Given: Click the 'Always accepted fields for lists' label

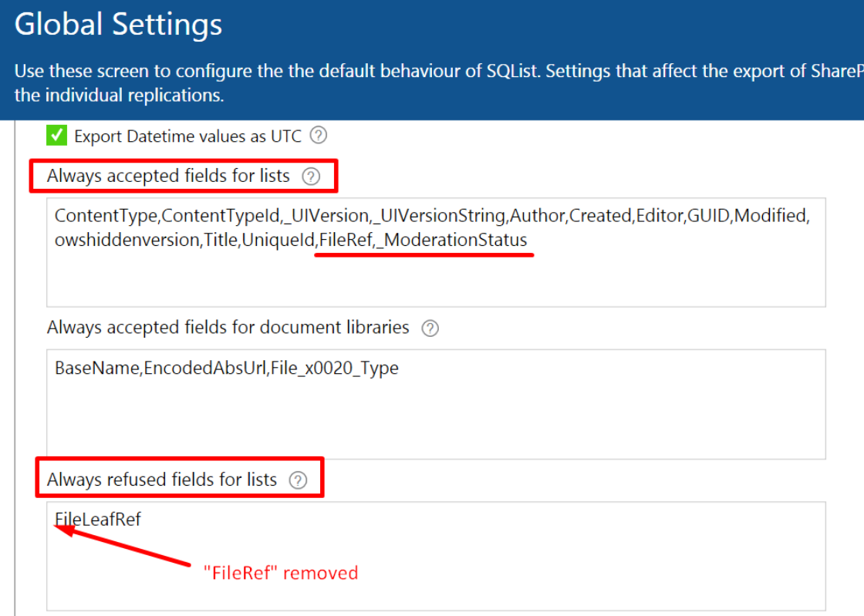Looking at the screenshot, I should tap(168, 176).
